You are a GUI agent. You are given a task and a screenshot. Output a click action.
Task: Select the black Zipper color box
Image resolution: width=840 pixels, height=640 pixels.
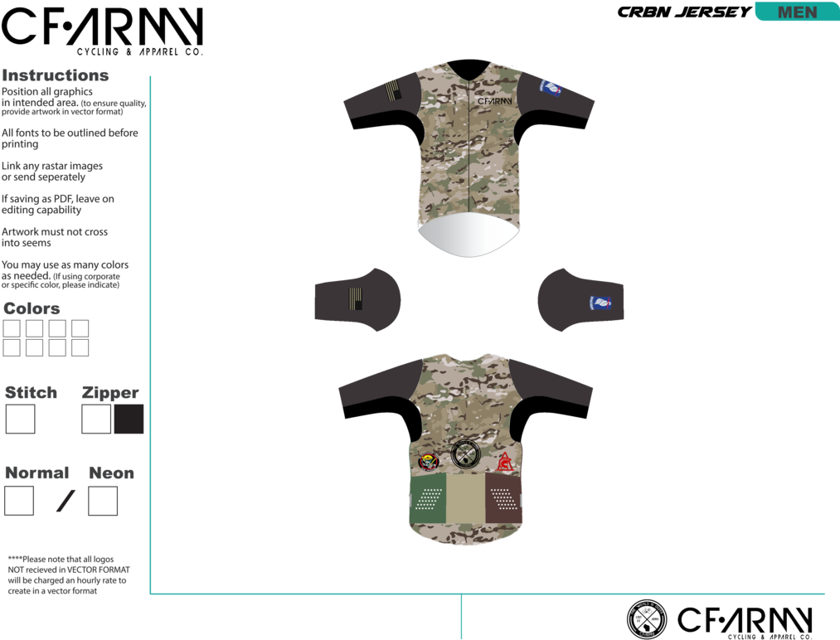[x=129, y=419]
